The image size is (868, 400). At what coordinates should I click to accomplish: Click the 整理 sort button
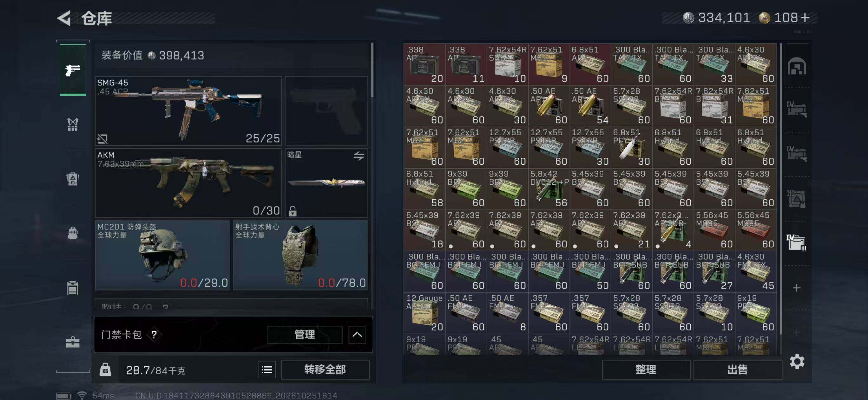click(646, 369)
